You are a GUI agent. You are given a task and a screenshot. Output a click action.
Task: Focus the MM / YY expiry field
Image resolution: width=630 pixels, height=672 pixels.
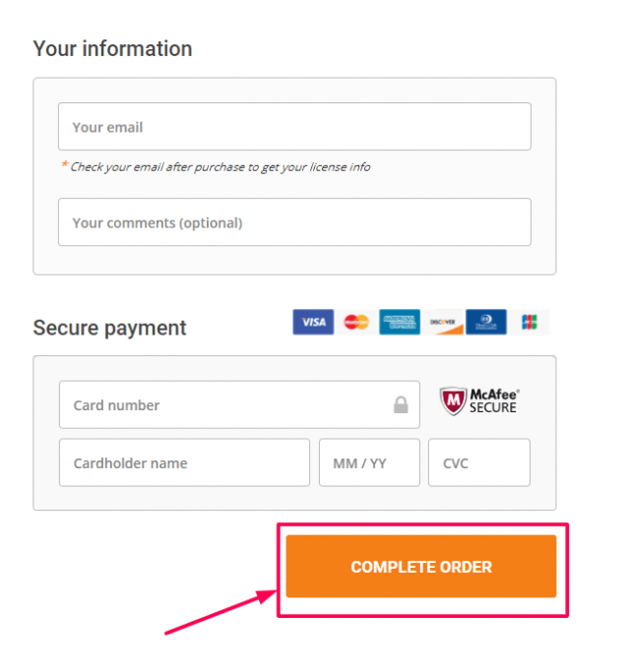[x=369, y=462]
